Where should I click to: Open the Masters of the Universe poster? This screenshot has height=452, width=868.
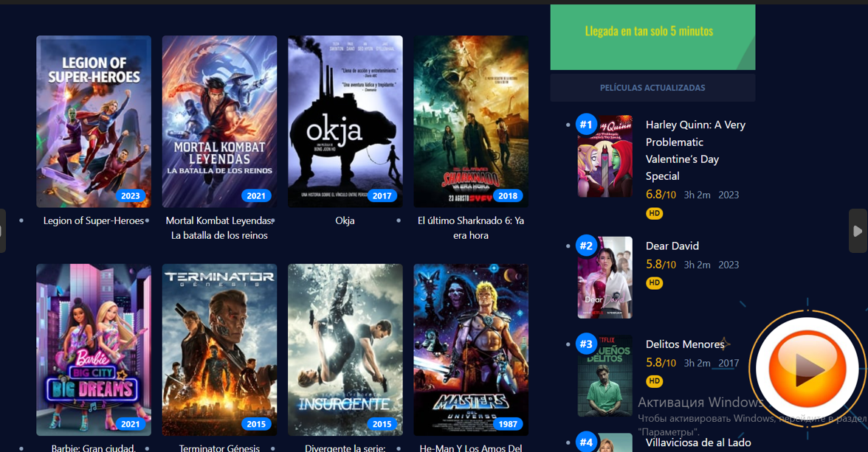[471, 350]
